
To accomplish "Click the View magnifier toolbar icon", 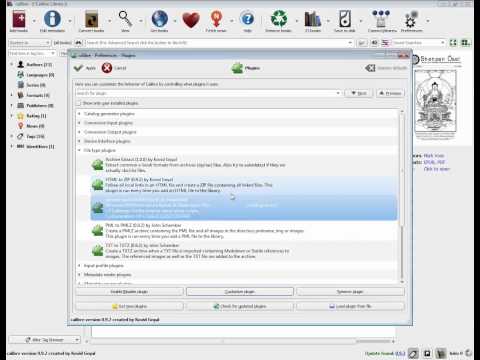I will [125, 18].
